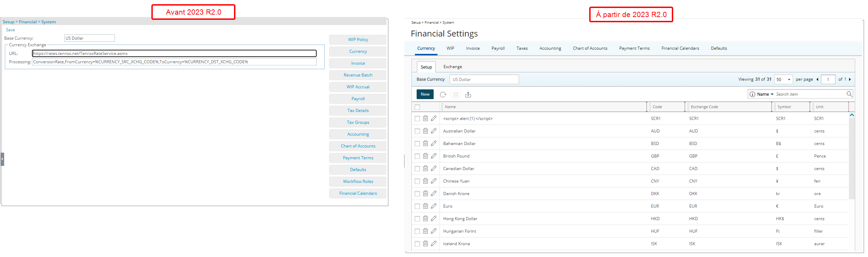Screen dimensions: 868x257
Task: Delete the Euro currency row
Action: pos(425,206)
